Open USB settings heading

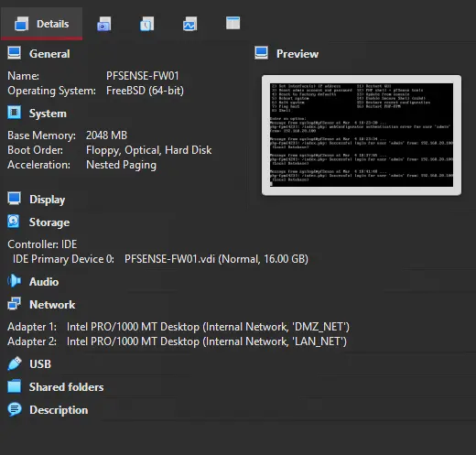[40, 364]
